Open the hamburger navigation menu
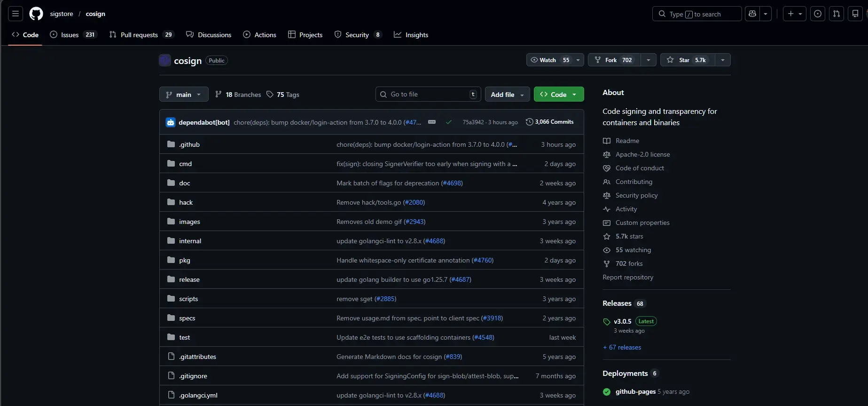The height and width of the screenshot is (406, 868). click(x=16, y=14)
